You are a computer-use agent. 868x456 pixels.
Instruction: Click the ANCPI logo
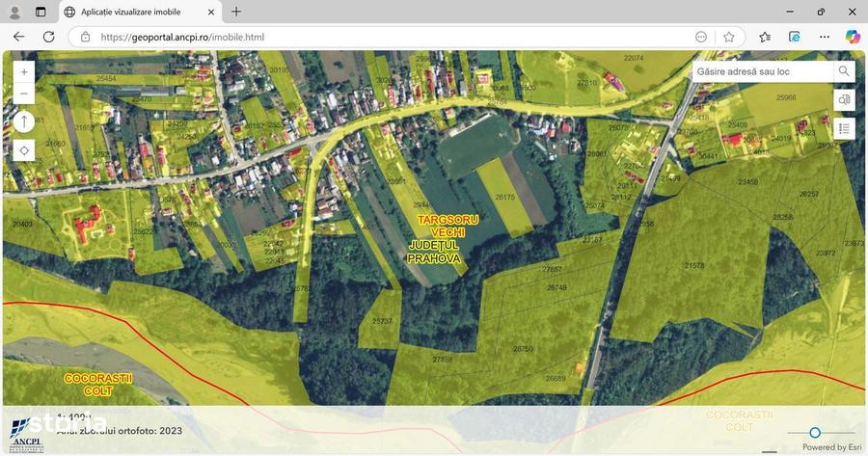26,436
